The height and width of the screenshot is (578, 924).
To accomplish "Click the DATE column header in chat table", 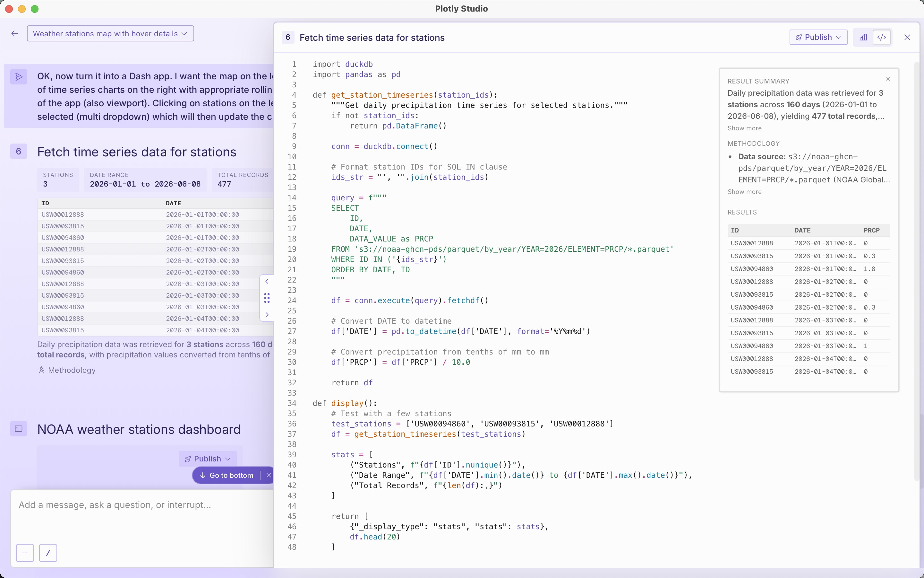I will point(173,203).
